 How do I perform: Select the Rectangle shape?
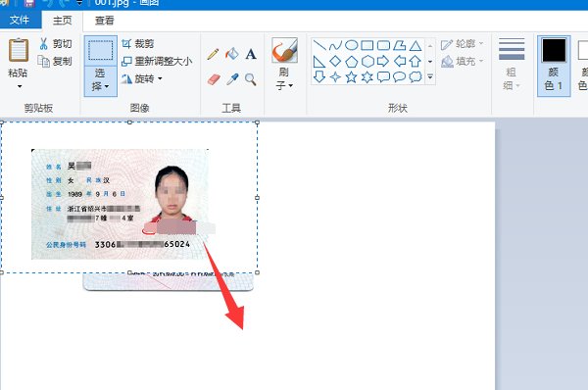point(367,45)
